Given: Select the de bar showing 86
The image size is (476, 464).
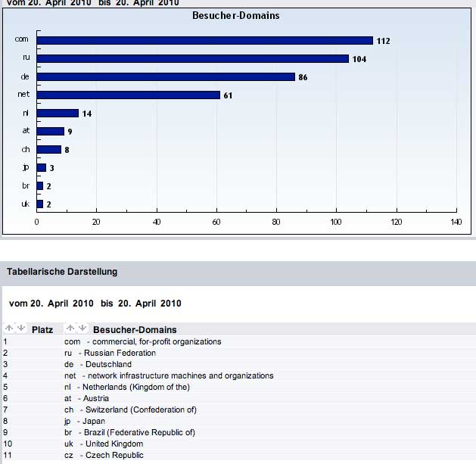Looking at the screenshot, I should (x=166, y=76).
